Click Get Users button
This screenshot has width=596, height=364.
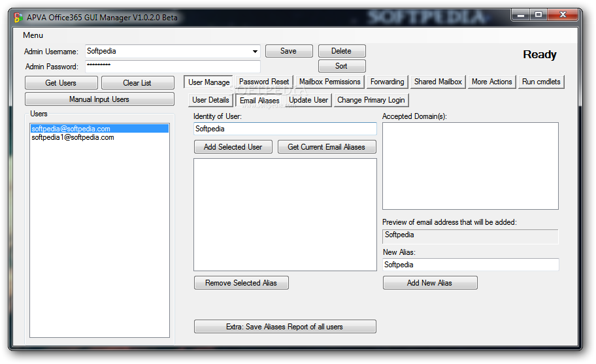click(61, 83)
